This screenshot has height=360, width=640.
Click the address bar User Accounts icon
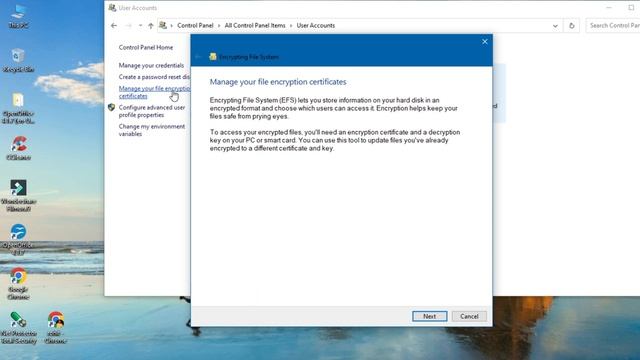pyautogui.click(x=163, y=25)
